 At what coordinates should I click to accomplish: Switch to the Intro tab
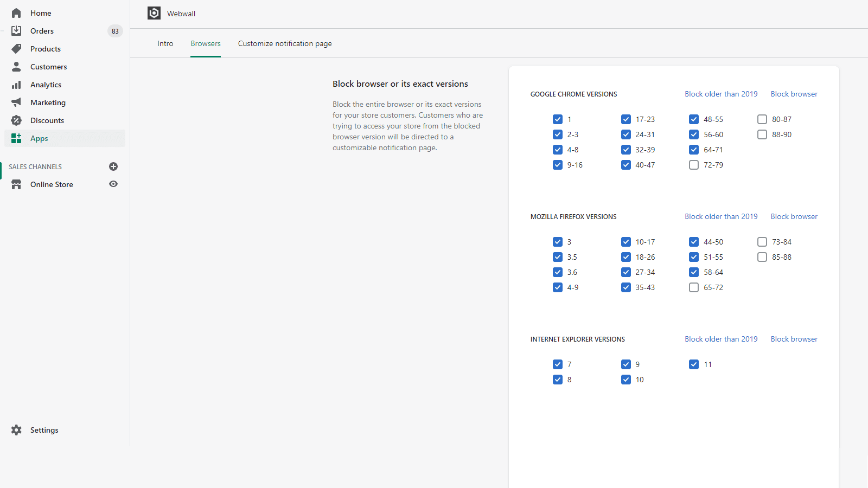tap(165, 43)
